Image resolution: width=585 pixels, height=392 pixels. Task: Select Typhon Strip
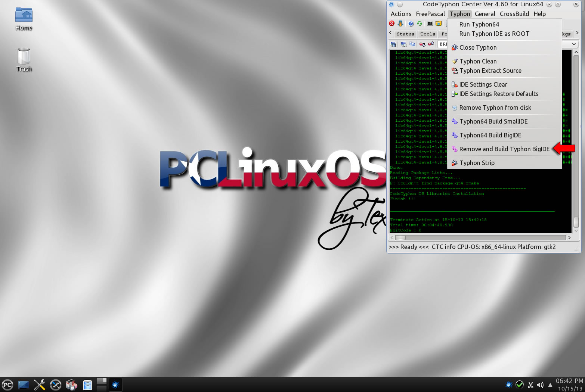(x=505, y=163)
